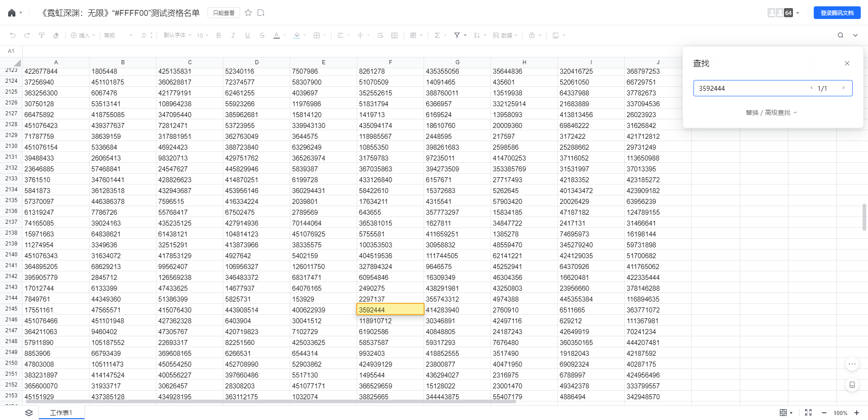Go to previous search result

[x=811, y=88]
